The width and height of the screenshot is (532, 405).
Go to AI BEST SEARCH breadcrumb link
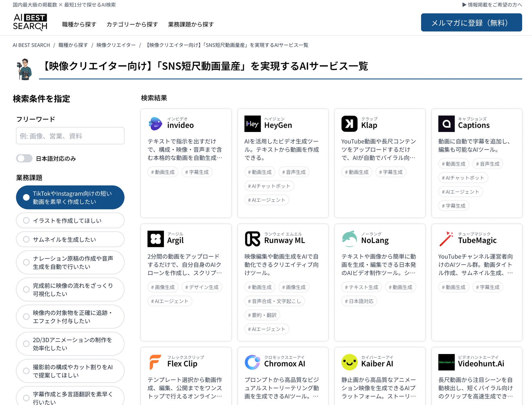pyautogui.click(x=31, y=45)
